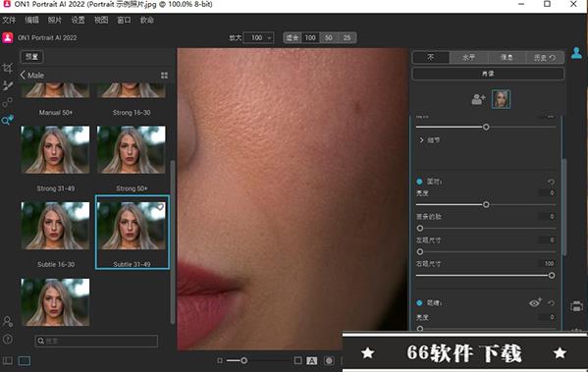
Task: Set zoom to 50 preset button
Action: (x=329, y=37)
